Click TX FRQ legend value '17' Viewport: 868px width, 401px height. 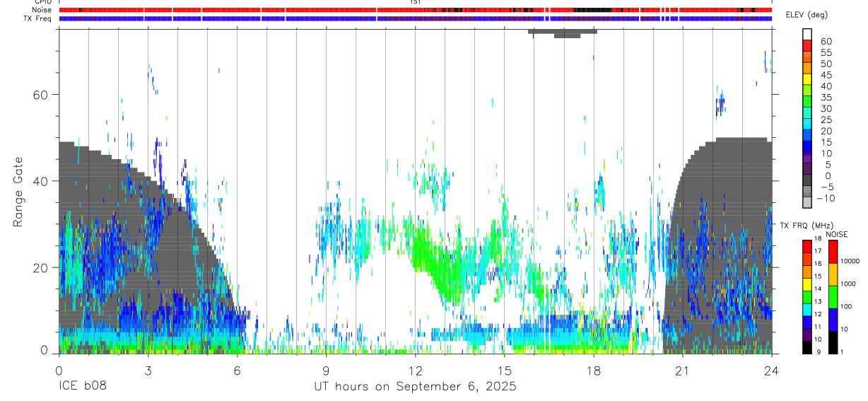pyautogui.click(x=818, y=251)
